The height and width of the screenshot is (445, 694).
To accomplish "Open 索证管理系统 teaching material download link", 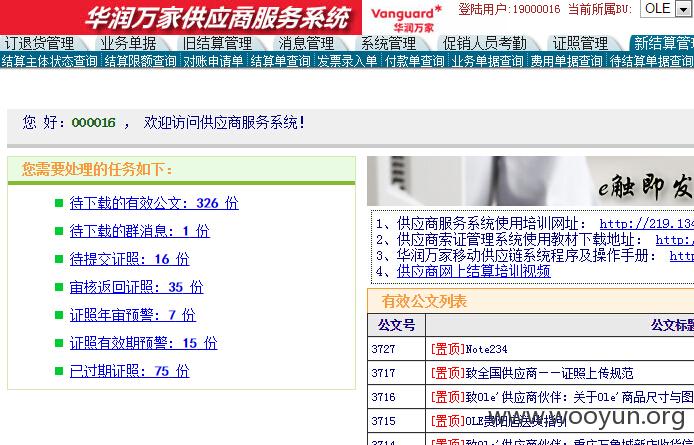I will click(675, 240).
